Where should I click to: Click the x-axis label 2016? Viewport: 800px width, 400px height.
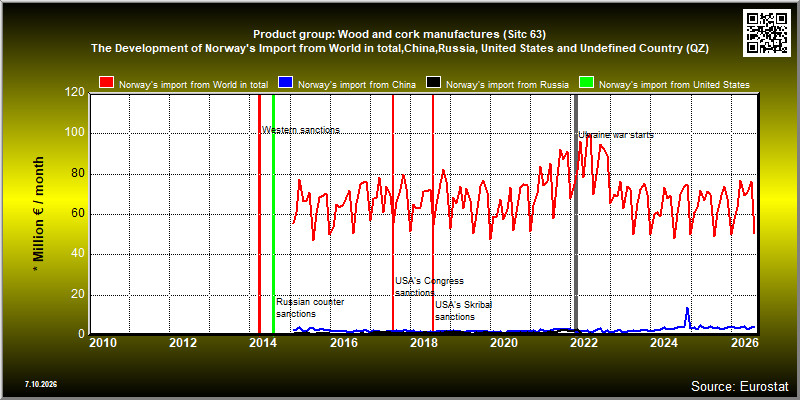(344, 342)
